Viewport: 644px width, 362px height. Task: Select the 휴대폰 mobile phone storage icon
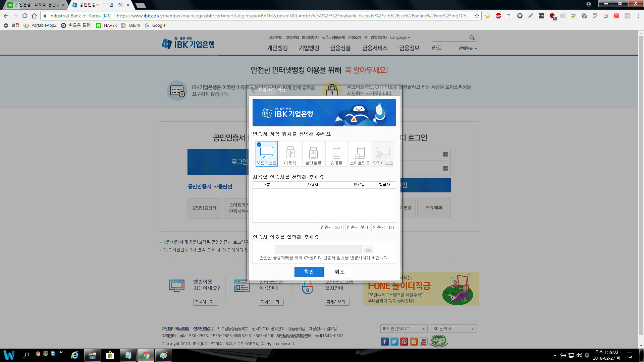click(336, 154)
